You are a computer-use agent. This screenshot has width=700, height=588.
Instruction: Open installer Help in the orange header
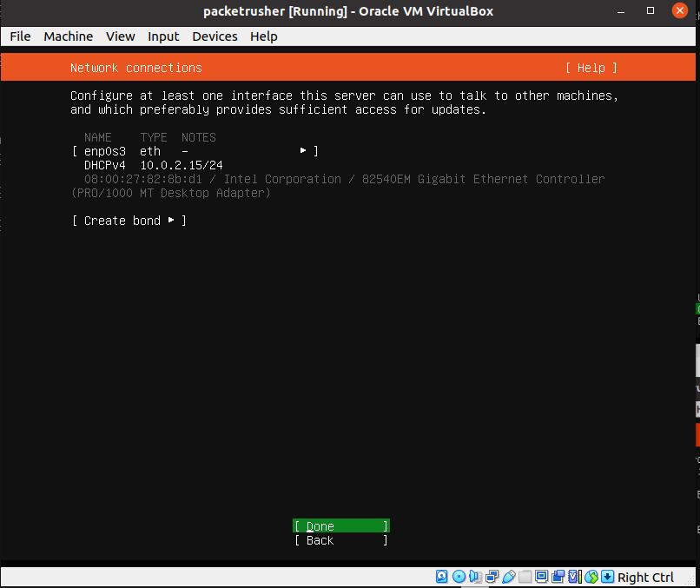(591, 68)
